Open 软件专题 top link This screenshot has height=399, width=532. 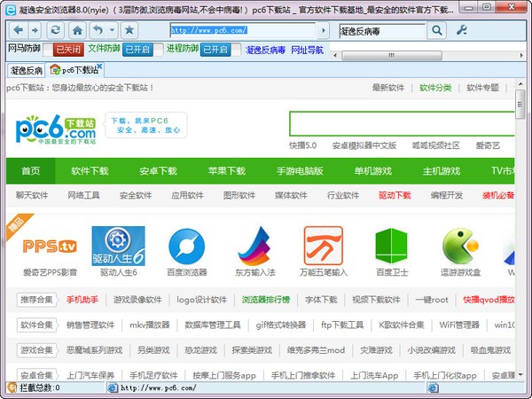482,88
